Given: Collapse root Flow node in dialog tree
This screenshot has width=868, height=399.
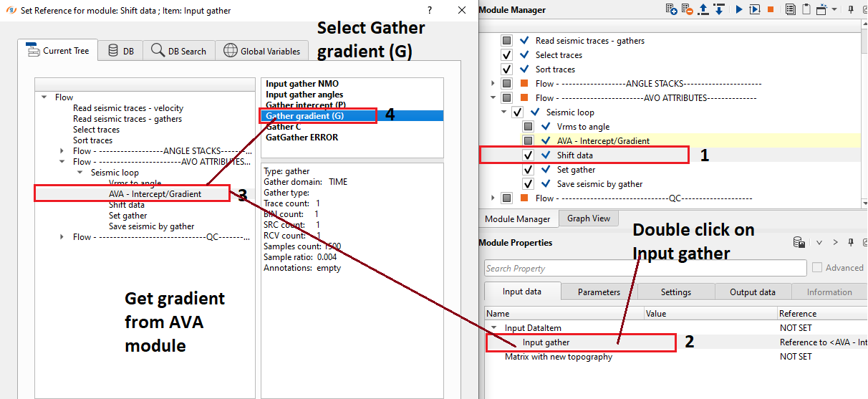Looking at the screenshot, I should coord(44,97).
